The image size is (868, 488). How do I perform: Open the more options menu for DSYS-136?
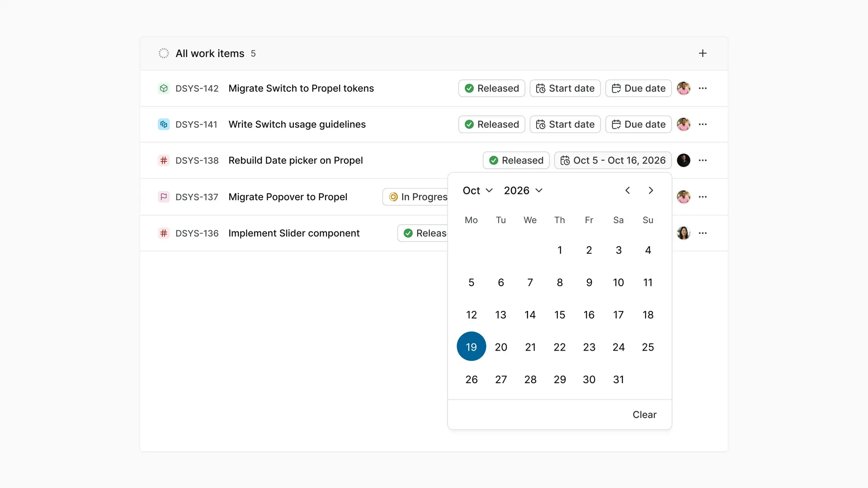[703, 233]
